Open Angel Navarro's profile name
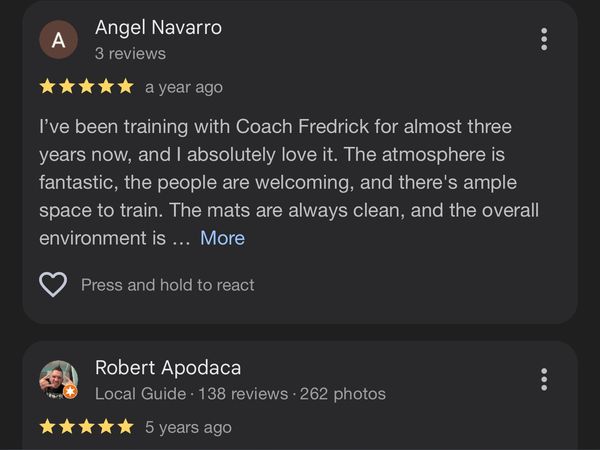 158,28
